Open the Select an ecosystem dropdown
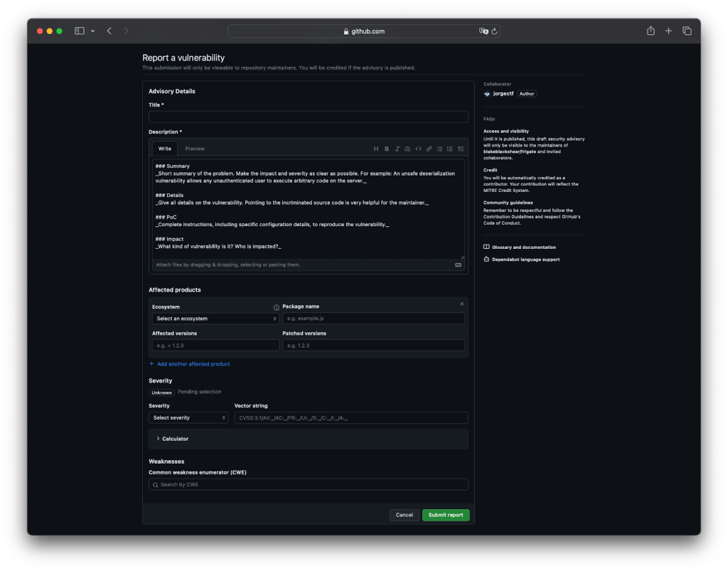 (x=215, y=319)
